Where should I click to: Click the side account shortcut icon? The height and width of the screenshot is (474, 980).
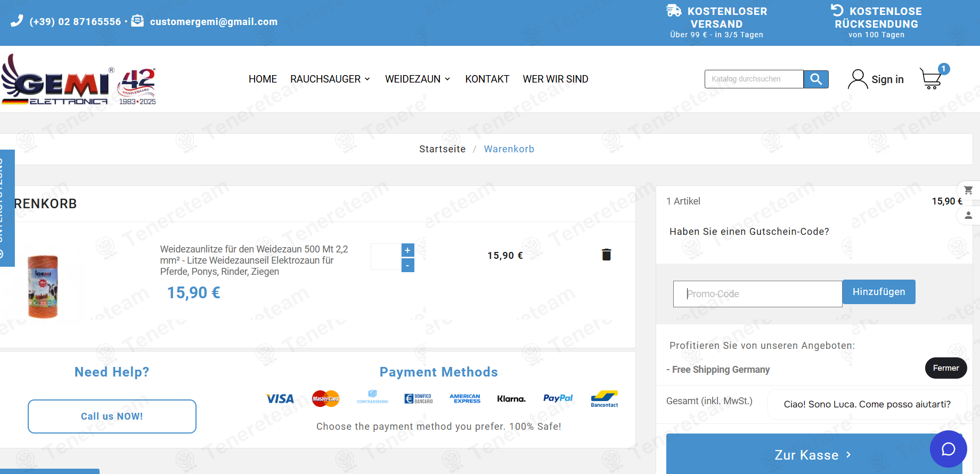click(968, 215)
